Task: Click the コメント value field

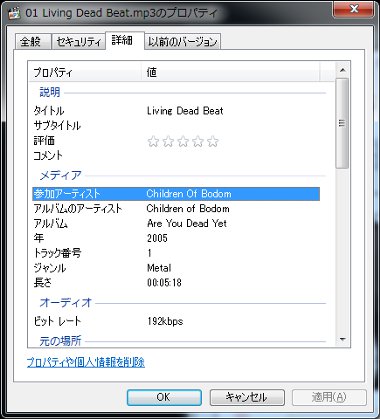Action: coord(233,155)
